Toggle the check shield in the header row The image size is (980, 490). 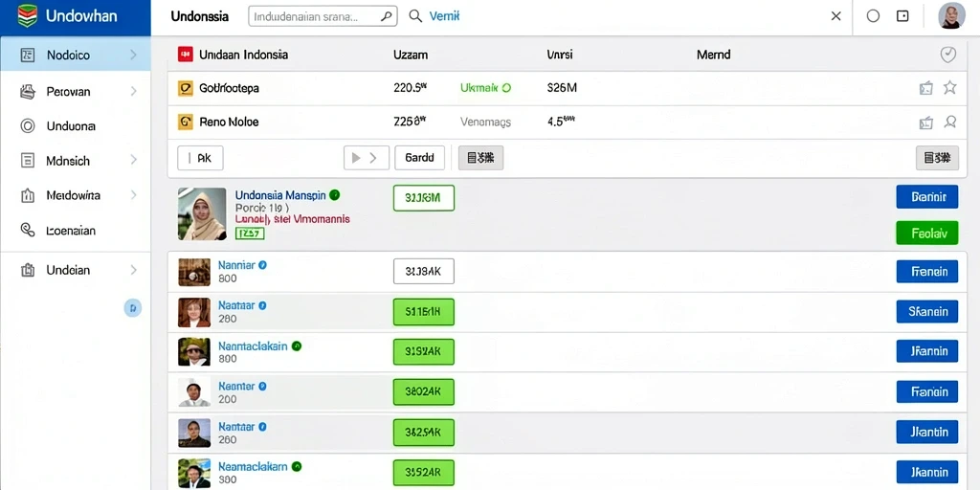coord(948,55)
